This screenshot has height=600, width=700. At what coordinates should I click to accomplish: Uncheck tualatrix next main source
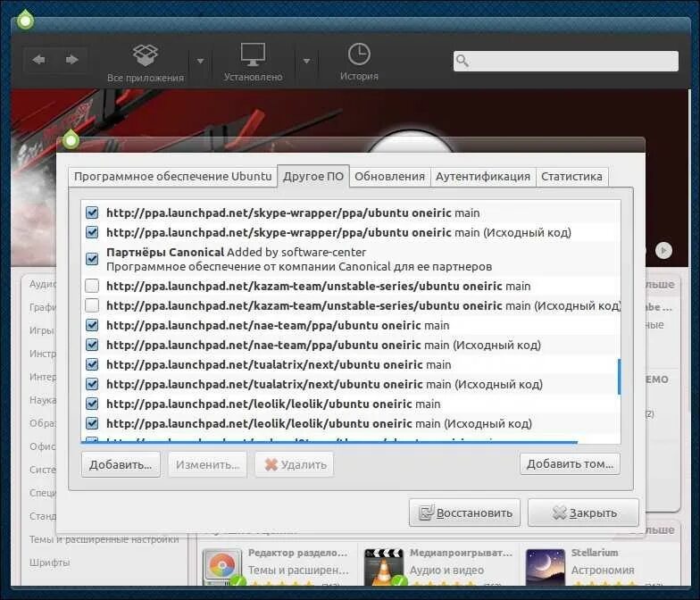[x=92, y=364]
